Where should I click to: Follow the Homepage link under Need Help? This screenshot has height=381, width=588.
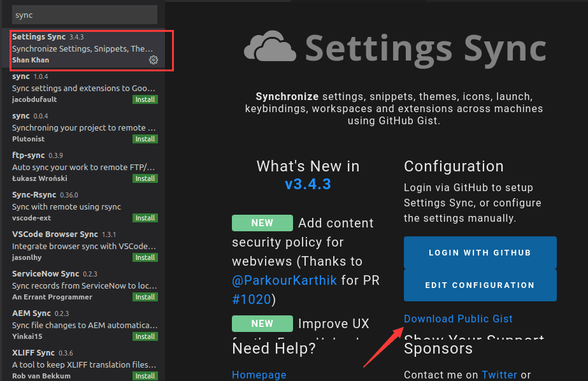click(x=259, y=375)
